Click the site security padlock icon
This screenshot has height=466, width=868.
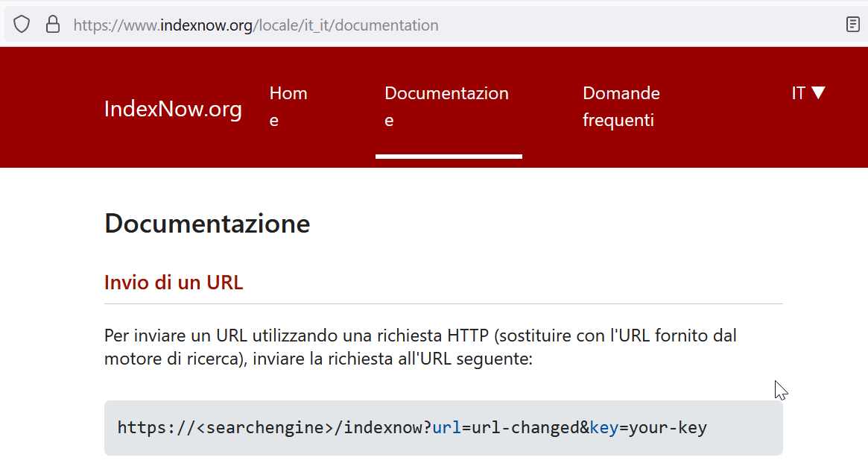coord(53,25)
